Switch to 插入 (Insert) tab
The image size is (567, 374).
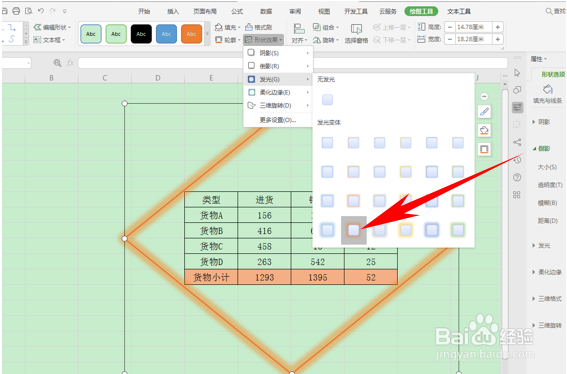(173, 11)
